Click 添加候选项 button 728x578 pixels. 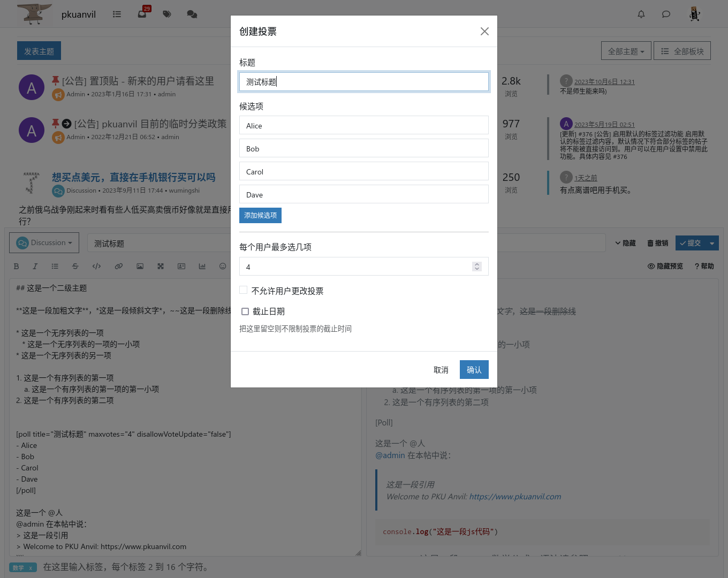coord(260,215)
